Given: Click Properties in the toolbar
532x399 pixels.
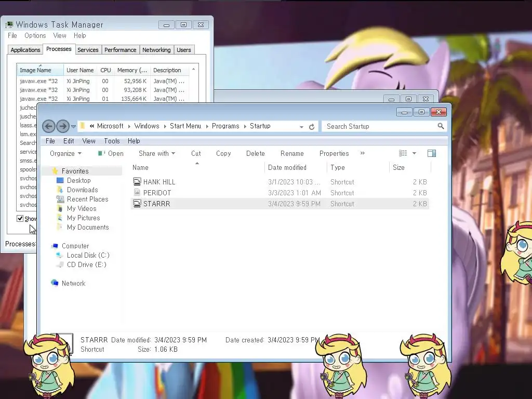Looking at the screenshot, I should point(334,153).
